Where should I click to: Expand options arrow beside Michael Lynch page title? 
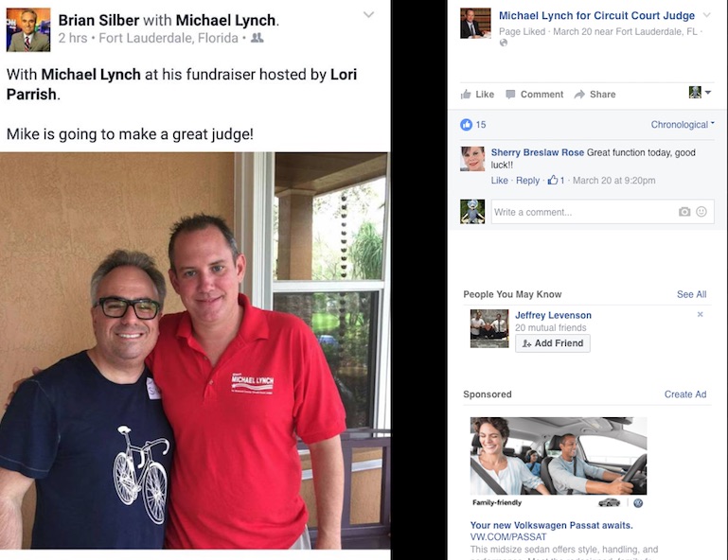706,15
